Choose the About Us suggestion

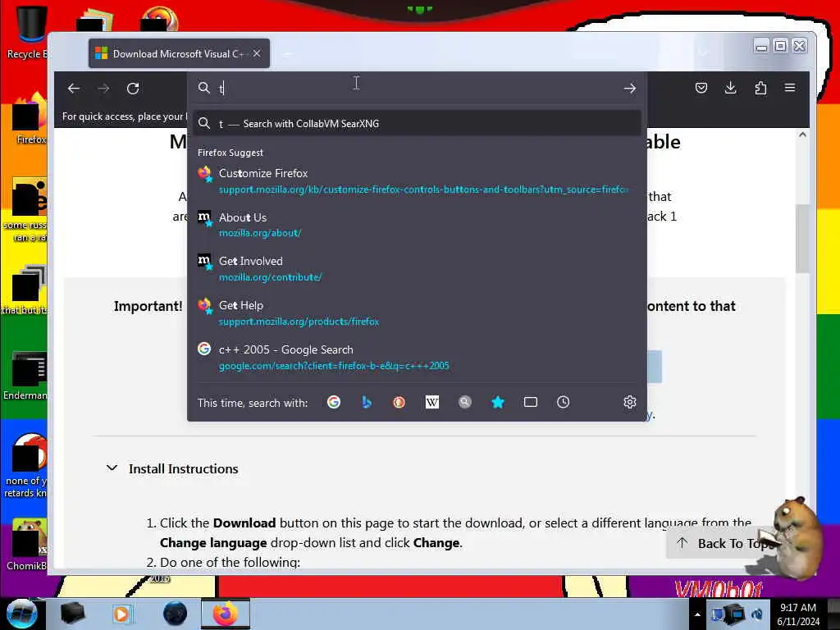pyautogui.click(x=417, y=225)
